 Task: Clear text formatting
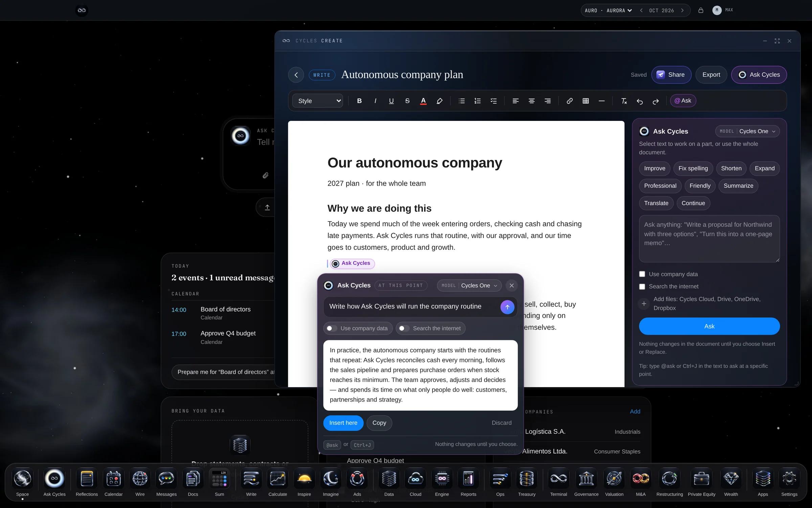[x=624, y=101]
